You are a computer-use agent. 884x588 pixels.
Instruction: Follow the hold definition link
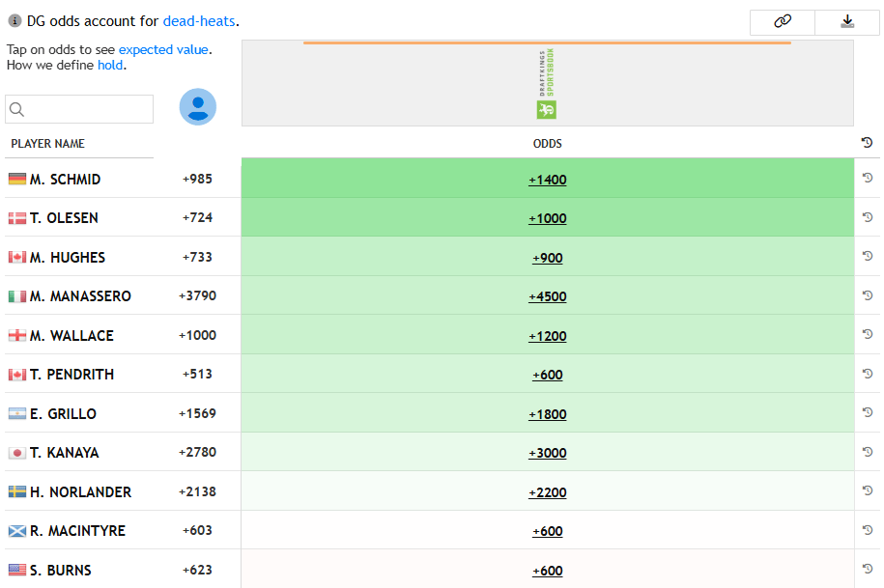coord(110,66)
